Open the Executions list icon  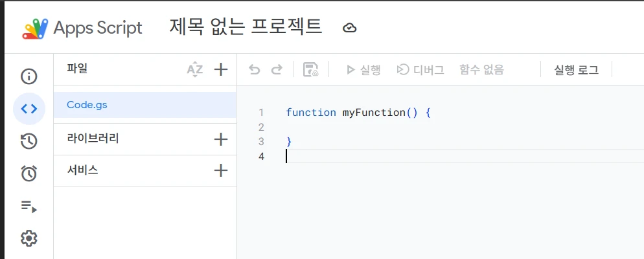coord(29,207)
